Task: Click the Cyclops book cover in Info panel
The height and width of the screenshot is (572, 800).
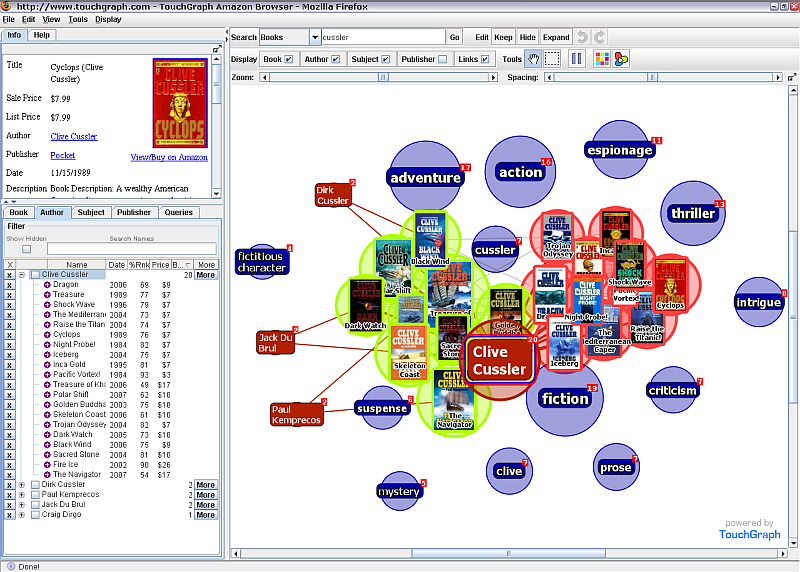Action: coord(180,103)
